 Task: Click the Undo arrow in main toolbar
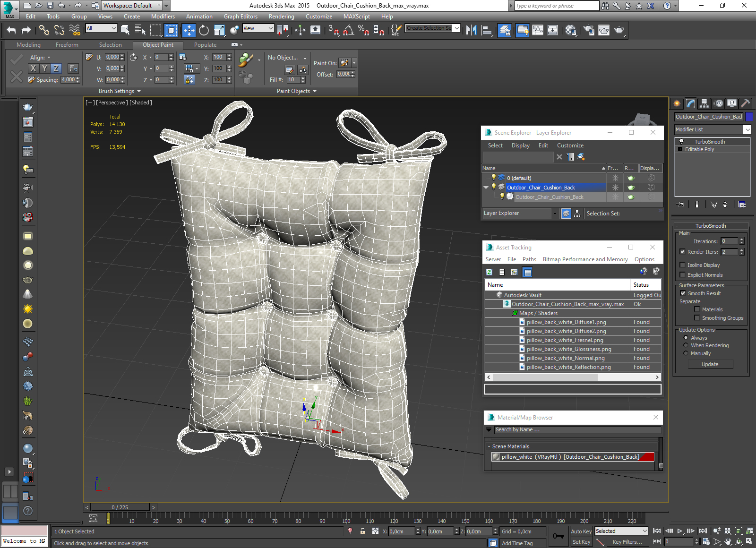(11, 30)
